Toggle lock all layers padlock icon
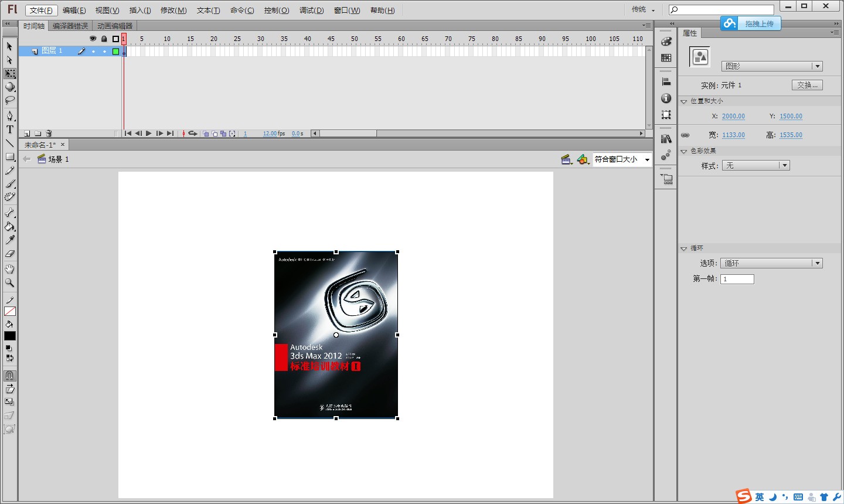The width and height of the screenshot is (844, 504). pyautogui.click(x=104, y=39)
